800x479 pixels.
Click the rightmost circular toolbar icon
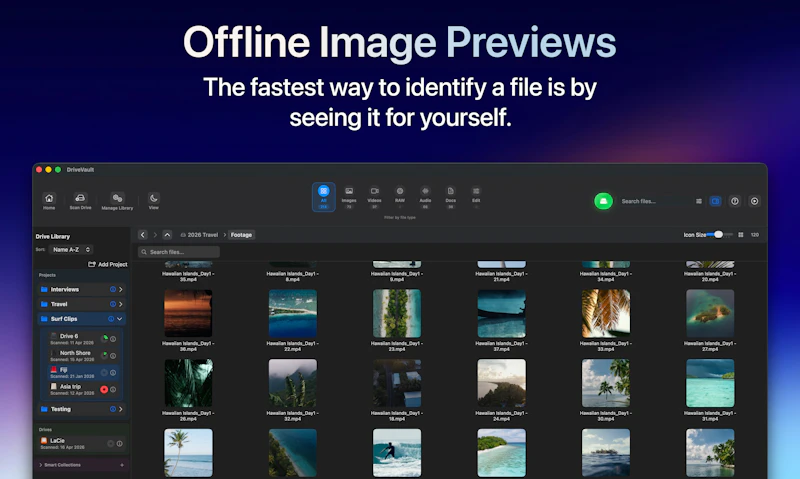click(x=754, y=201)
